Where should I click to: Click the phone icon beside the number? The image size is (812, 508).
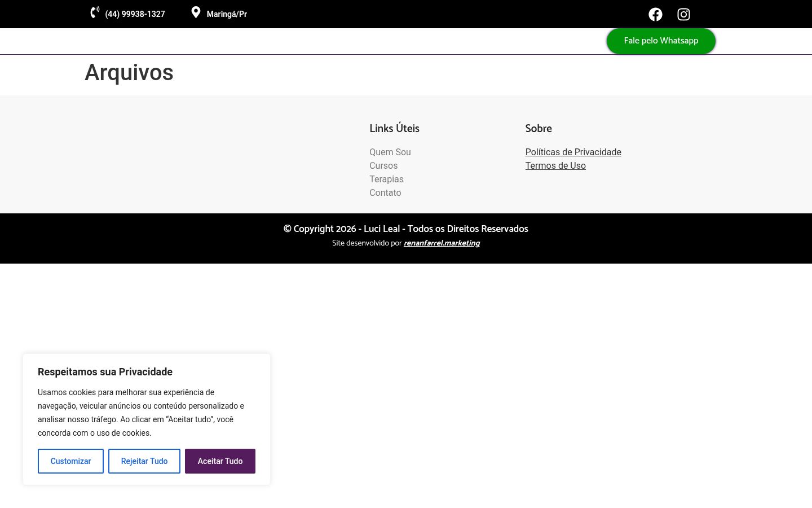pyautogui.click(x=95, y=12)
